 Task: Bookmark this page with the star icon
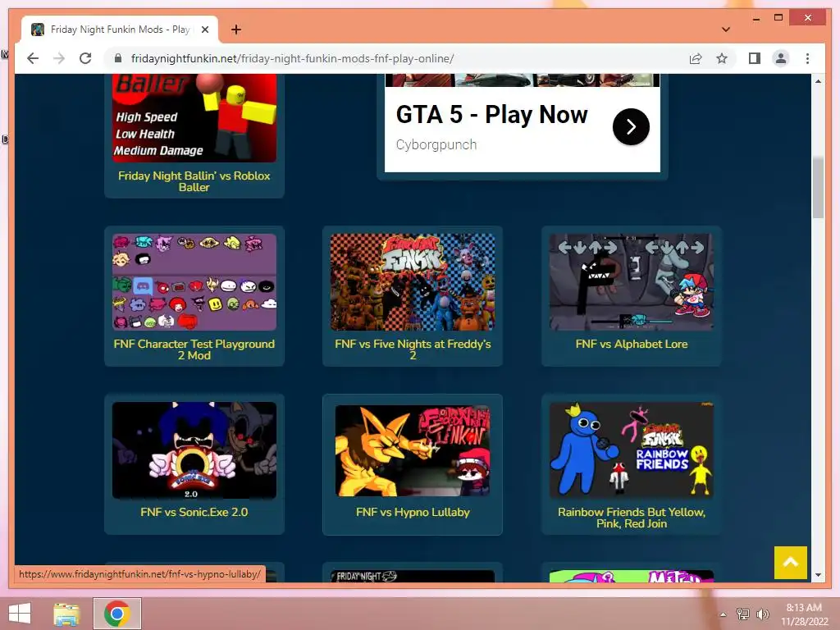pyautogui.click(x=722, y=58)
